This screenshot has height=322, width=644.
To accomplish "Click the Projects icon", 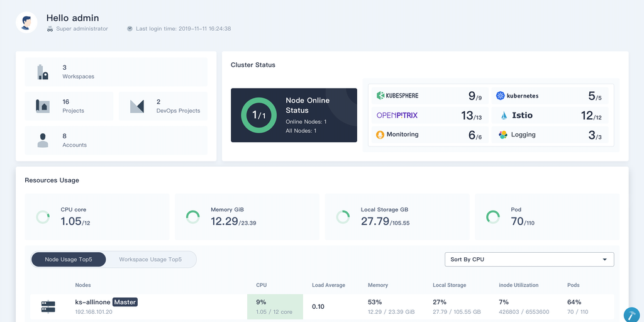I will pos(43,106).
